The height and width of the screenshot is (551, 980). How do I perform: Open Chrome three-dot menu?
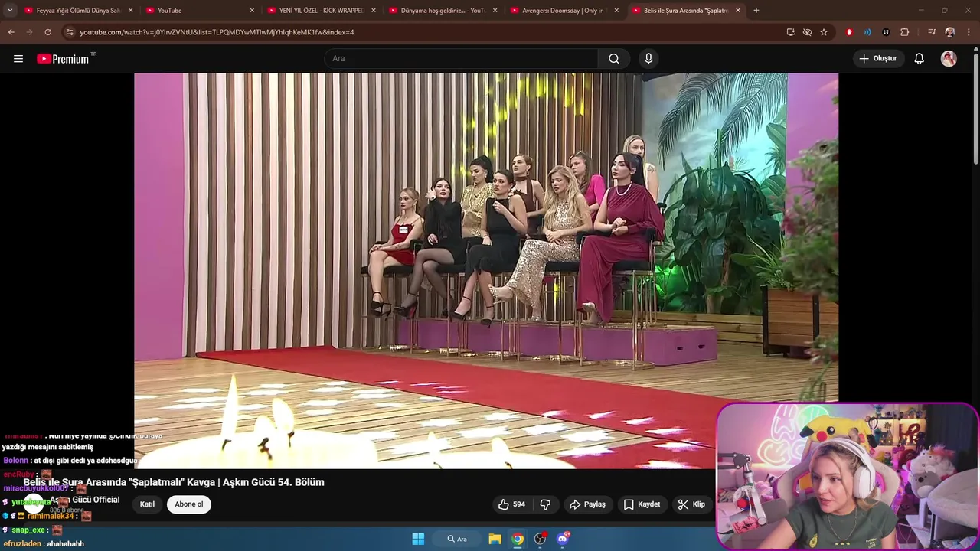click(x=969, y=32)
